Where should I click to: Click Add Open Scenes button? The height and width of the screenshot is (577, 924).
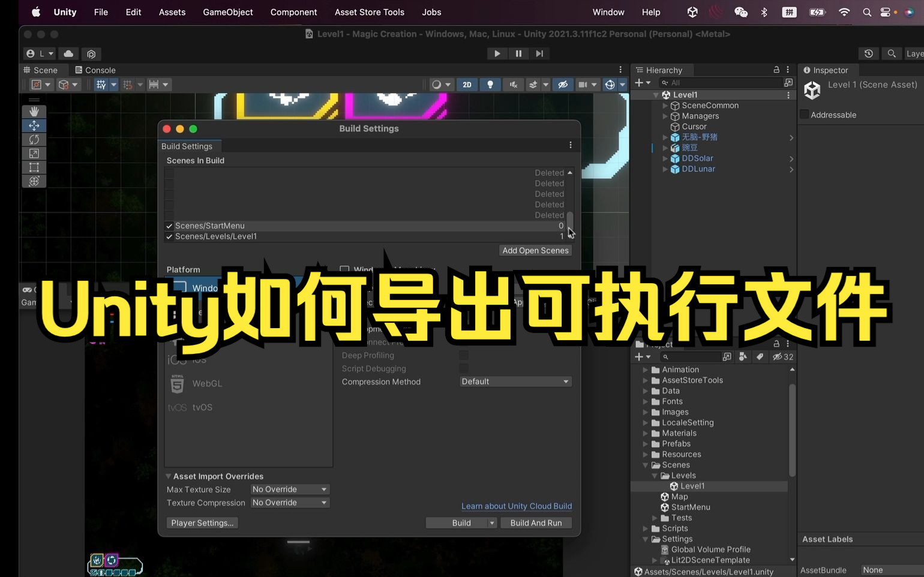pyautogui.click(x=535, y=251)
